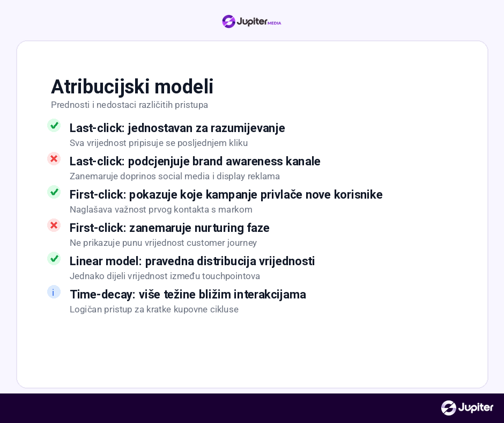Click green check icon beside Last-click: jednostavan
Image resolution: width=504 pixels, height=423 pixels.
[54, 125]
